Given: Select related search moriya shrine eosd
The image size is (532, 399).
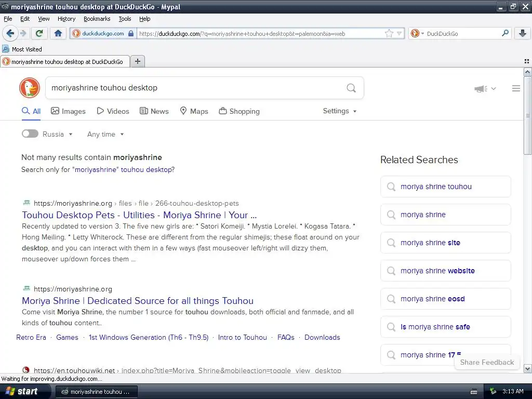Looking at the screenshot, I should 445,299.
